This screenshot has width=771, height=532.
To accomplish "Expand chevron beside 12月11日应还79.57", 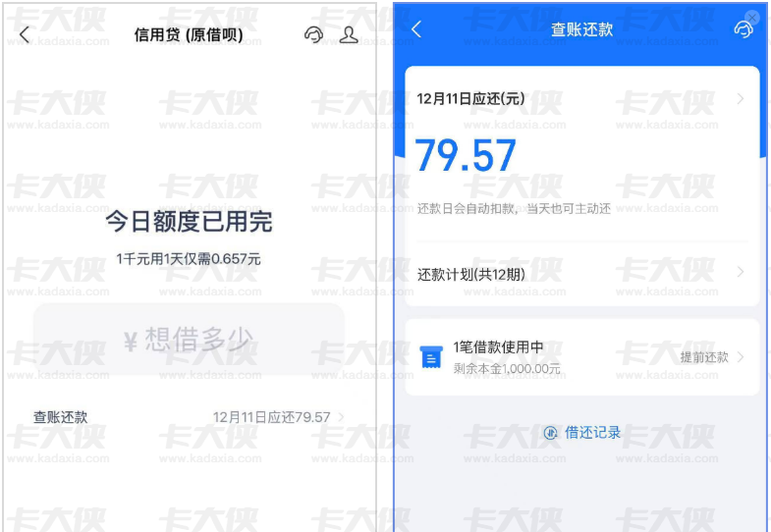I will (x=341, y=417).
